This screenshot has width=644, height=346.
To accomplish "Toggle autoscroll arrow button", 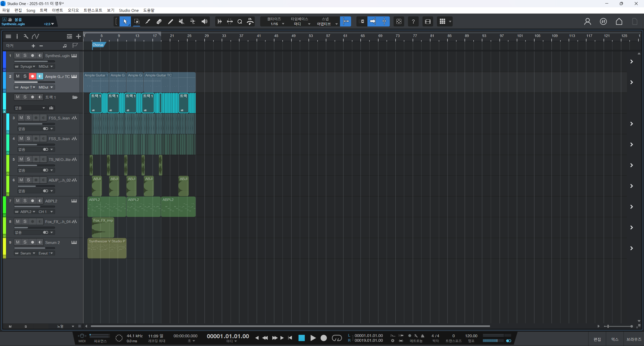I will (373, 21).
